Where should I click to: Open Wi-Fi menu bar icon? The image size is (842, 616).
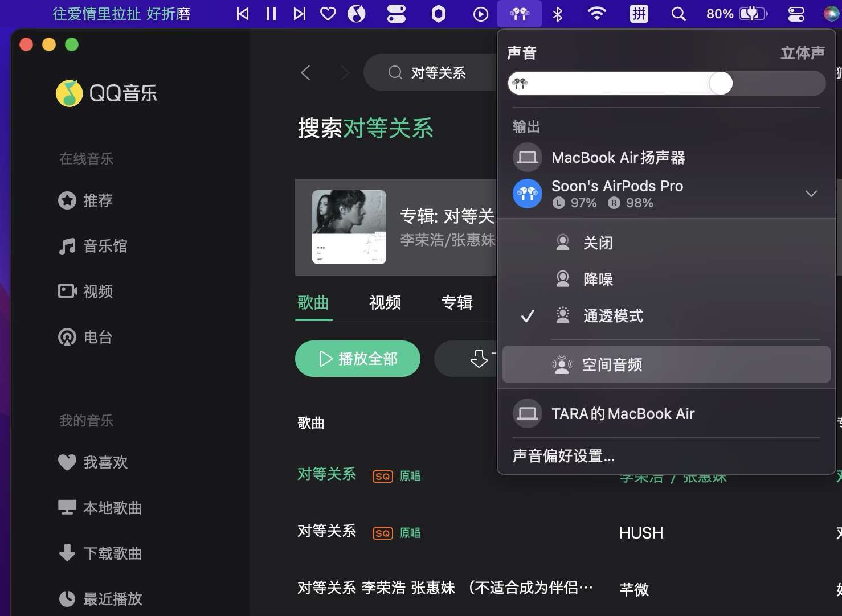[x=596, y=14]
